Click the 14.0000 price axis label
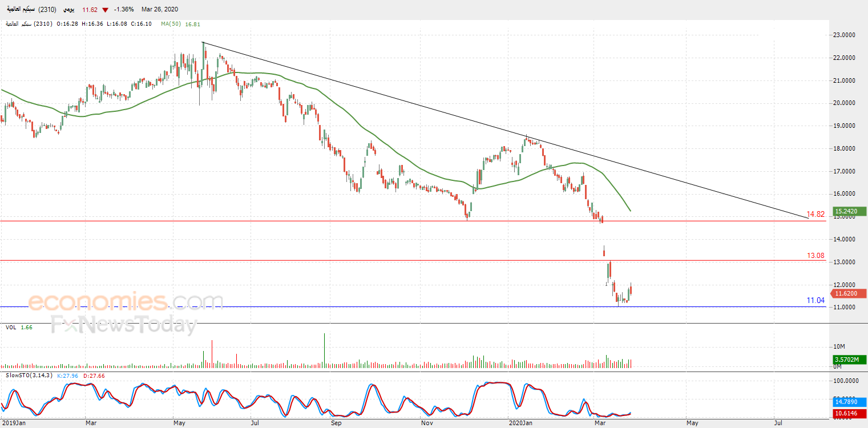This screenshot has height=428, width=868. point(845,240)
